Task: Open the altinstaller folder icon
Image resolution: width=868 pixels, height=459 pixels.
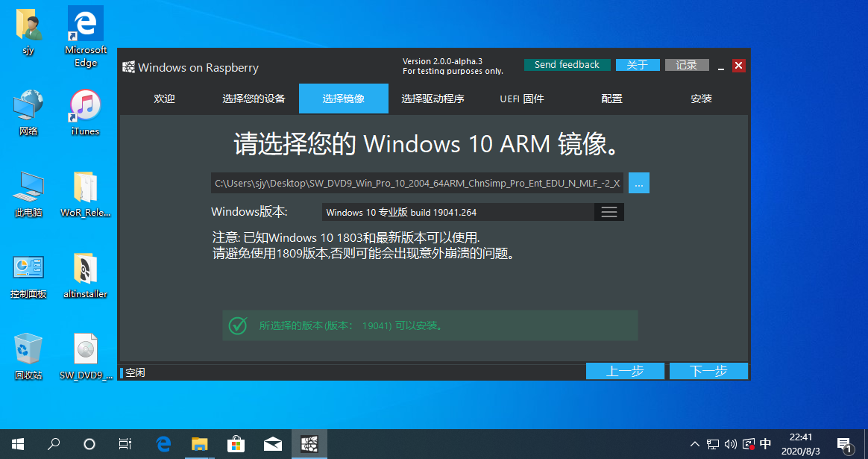Action: click(85, 268)
